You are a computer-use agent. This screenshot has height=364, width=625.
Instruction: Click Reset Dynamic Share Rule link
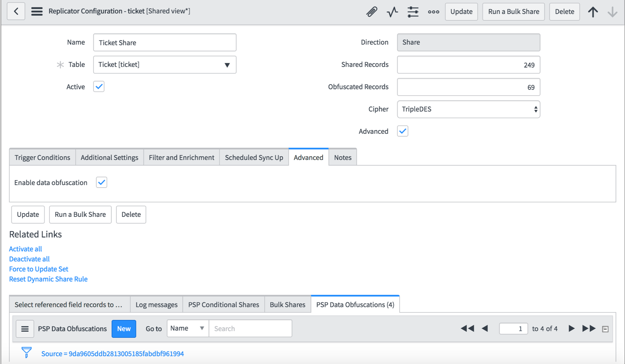[48, 279]
